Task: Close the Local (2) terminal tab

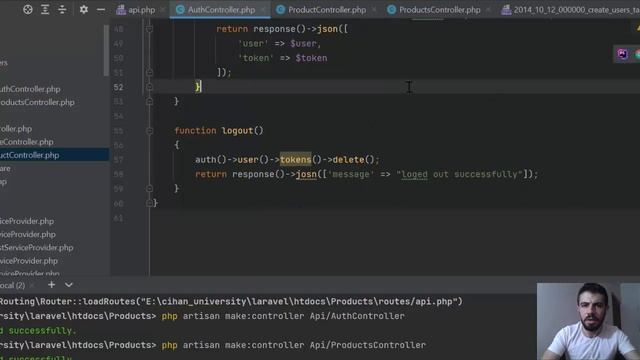Action: (x=32, y=285)
